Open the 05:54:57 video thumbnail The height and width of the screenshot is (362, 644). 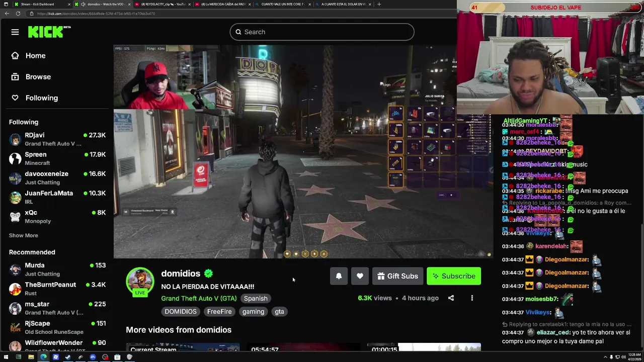point(303,348)
